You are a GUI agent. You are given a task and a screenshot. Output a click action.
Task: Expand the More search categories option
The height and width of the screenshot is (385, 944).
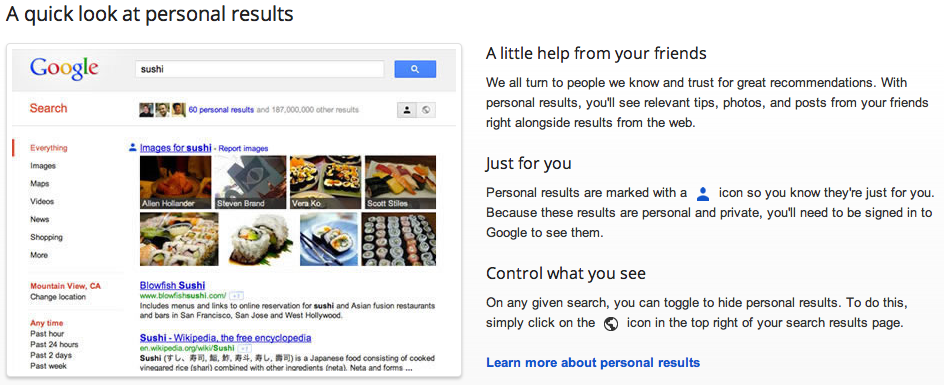click(39, 255)
